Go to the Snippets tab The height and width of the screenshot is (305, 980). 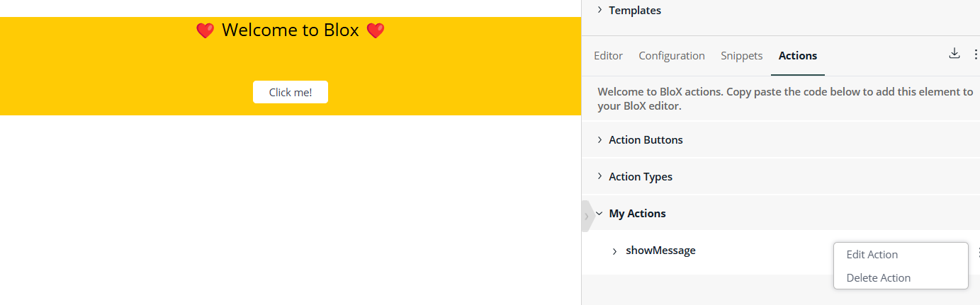point(741,56)
